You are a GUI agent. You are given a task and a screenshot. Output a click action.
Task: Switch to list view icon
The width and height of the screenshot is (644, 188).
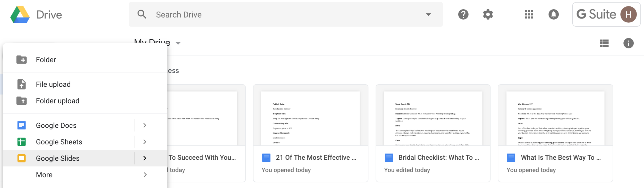604,43
